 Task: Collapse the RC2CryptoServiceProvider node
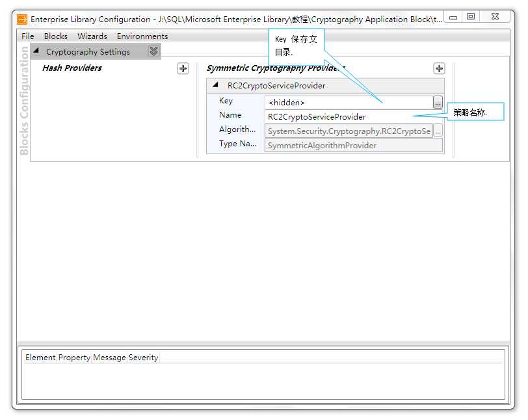pyautogui.click(x=215, y=85)
